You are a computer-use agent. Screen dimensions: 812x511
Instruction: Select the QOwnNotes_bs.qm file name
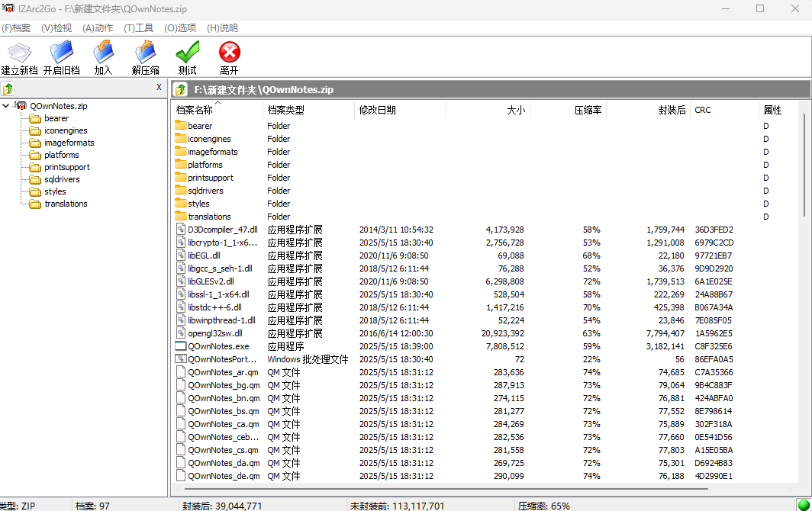[x=224, y=411]
